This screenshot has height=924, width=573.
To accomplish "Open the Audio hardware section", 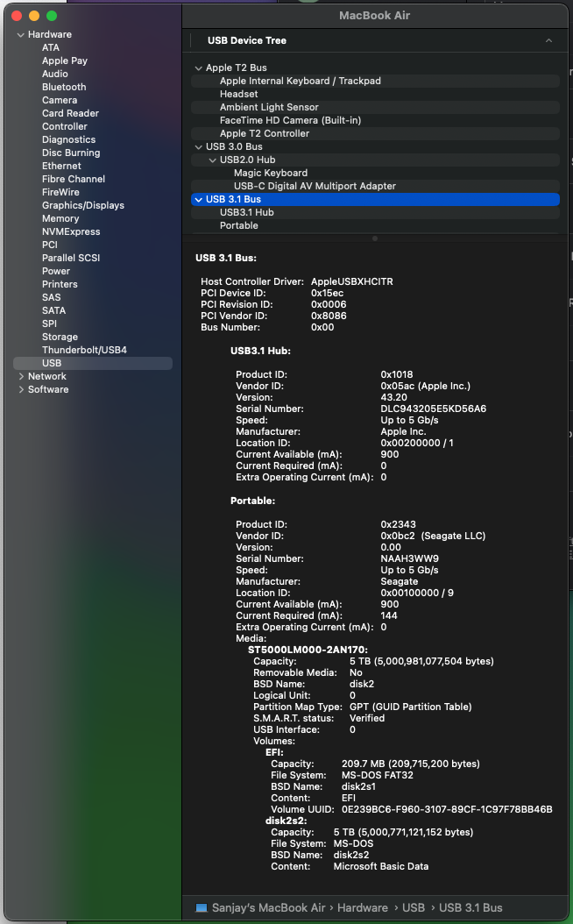I will (x=55, y=74).
